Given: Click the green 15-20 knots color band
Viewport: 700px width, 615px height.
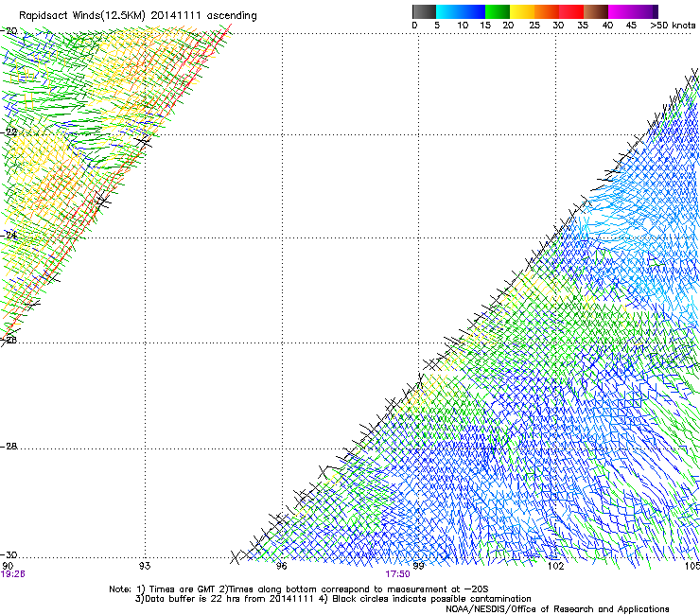Looking at the screenshot, I should click(x=498, y=11).
